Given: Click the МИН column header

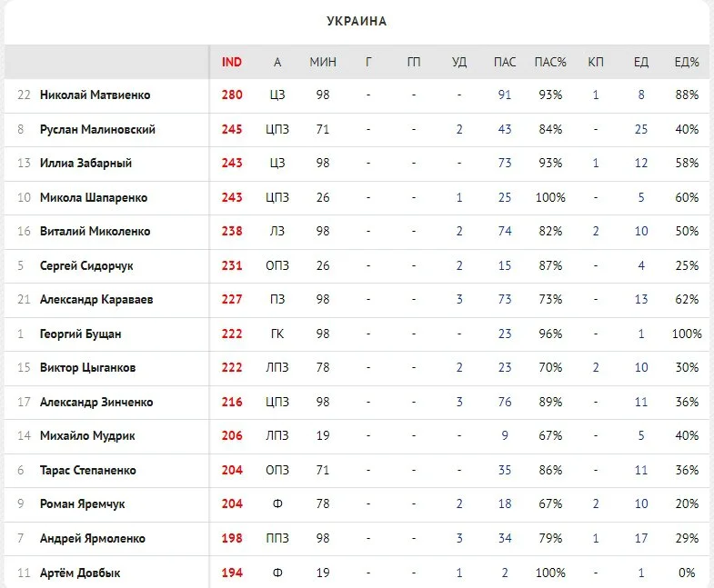Looking at the screenshot, I should click(323, 62).
